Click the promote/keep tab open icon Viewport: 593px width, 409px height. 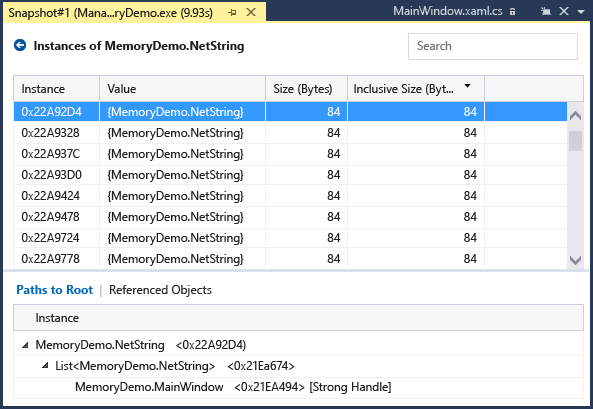(x=545, y=11)
